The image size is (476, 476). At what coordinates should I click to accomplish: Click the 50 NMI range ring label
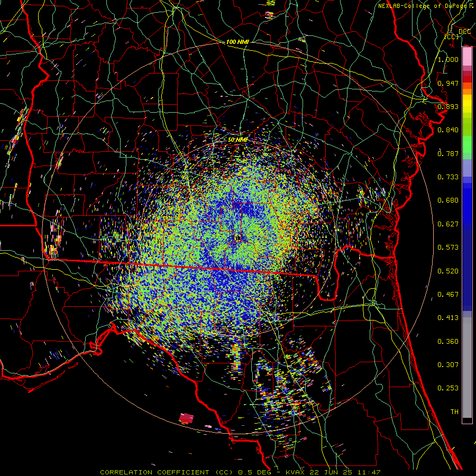click(238, 140)
